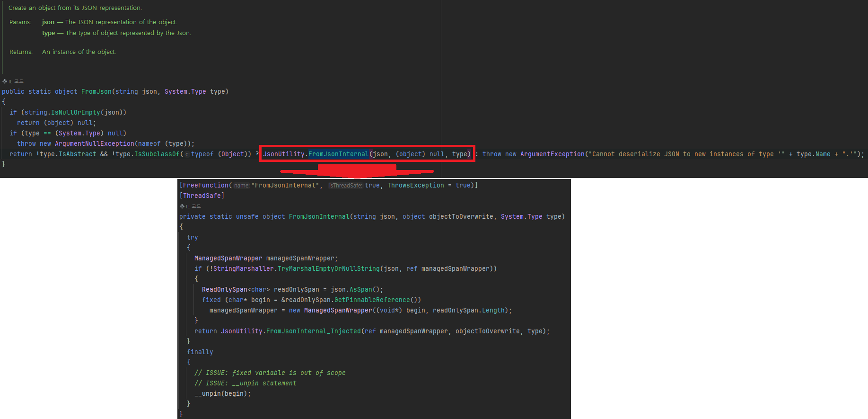The image size is (868, 419).
Task: Click the ArgumentException type name
Action: tap(552, 154)
